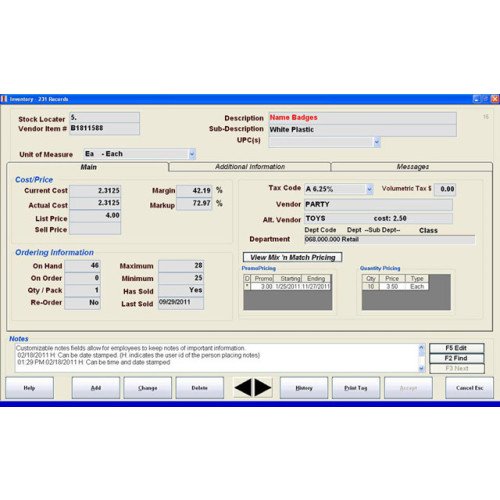Go to the previous inventory record arrow

point(243,387)
